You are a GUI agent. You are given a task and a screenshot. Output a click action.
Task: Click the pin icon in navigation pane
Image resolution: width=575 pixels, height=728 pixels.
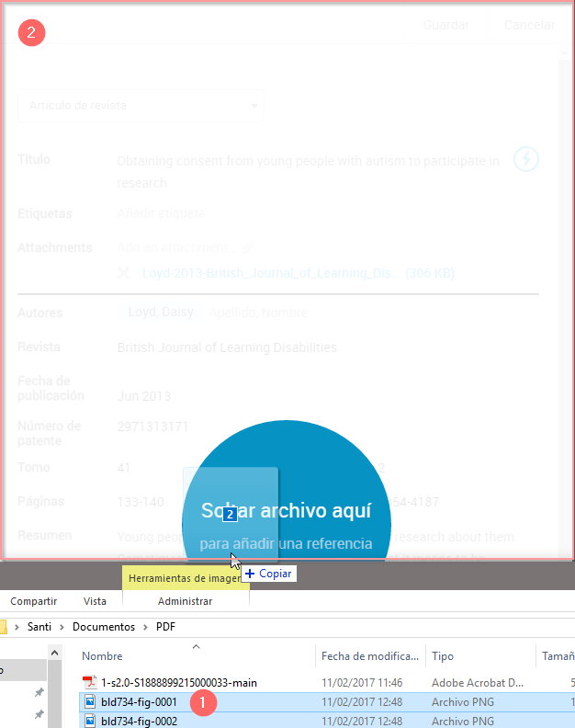point(39,691)
